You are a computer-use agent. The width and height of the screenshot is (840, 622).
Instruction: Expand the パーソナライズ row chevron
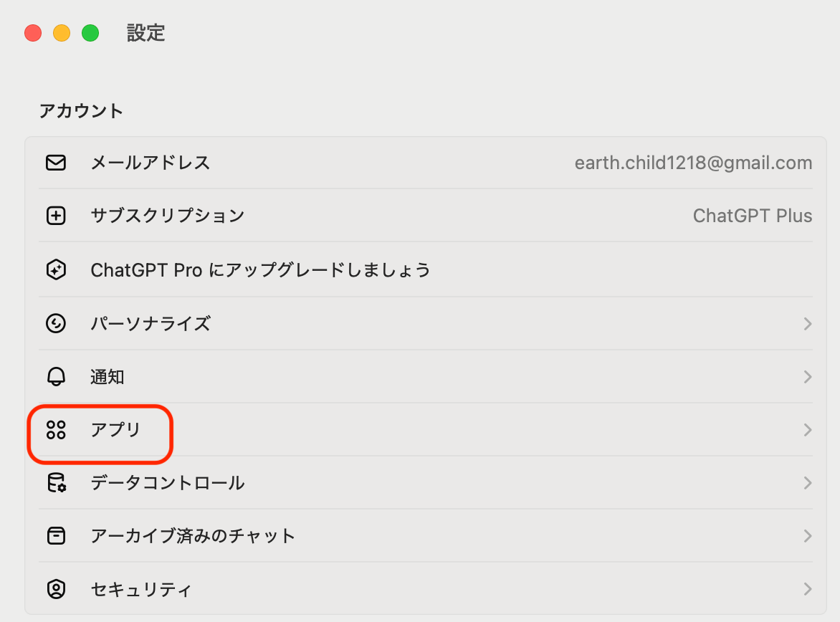(x=808, y=324)
